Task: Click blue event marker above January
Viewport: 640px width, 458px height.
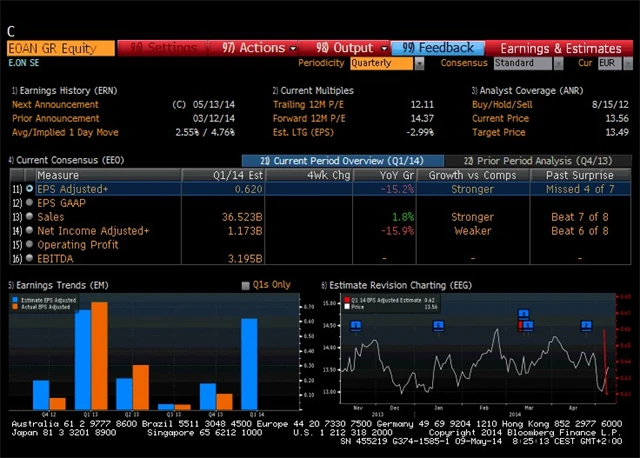Action: click(x=436, y=325)
